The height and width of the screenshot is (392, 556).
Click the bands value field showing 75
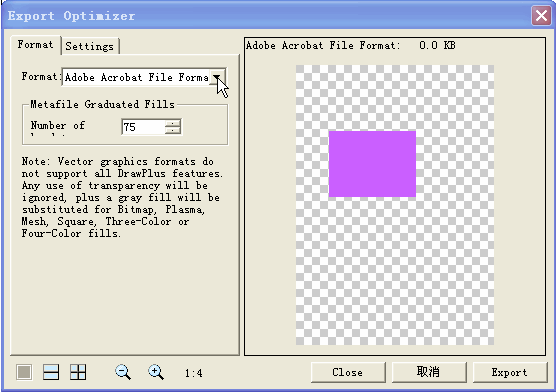[144, 127]
